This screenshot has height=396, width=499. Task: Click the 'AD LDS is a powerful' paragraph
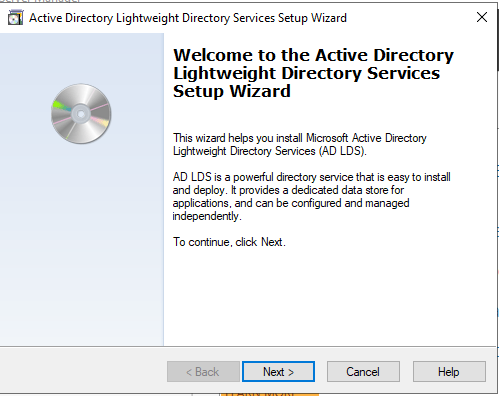tap(311, 196)
